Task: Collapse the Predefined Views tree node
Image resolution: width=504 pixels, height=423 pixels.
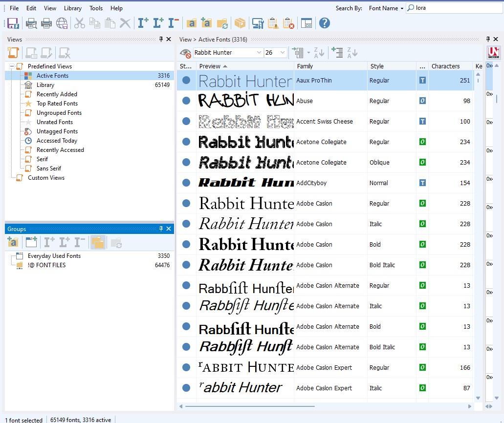Action: [x=12, y=66]
